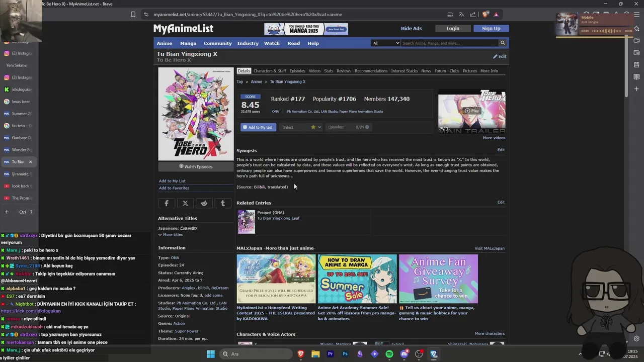Screen dimensions: 644x362
Task: Click the share page icon in the address bar
Action: (473, 15)
